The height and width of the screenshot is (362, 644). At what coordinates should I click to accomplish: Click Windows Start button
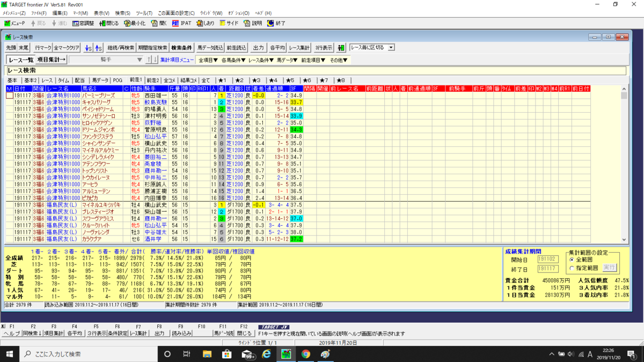pos(9,354)
